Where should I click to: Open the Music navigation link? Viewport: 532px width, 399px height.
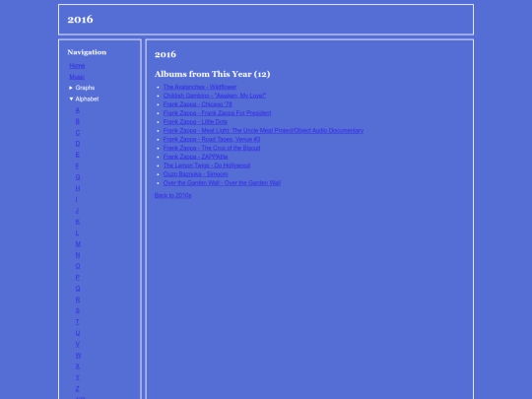point(77,77)
